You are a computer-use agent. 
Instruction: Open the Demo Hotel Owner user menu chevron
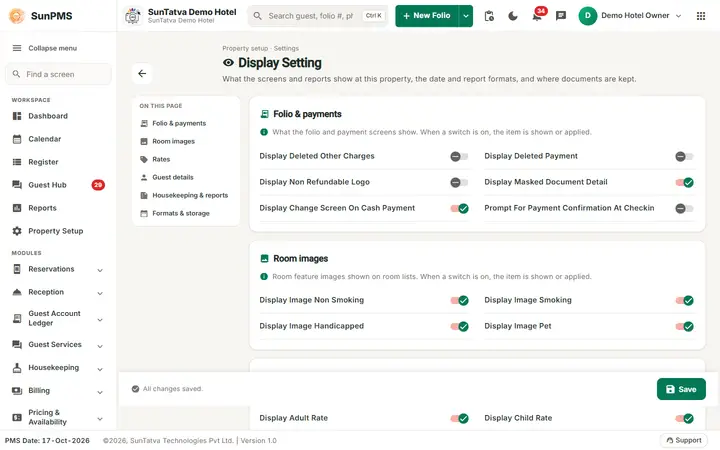coord(678,16)
